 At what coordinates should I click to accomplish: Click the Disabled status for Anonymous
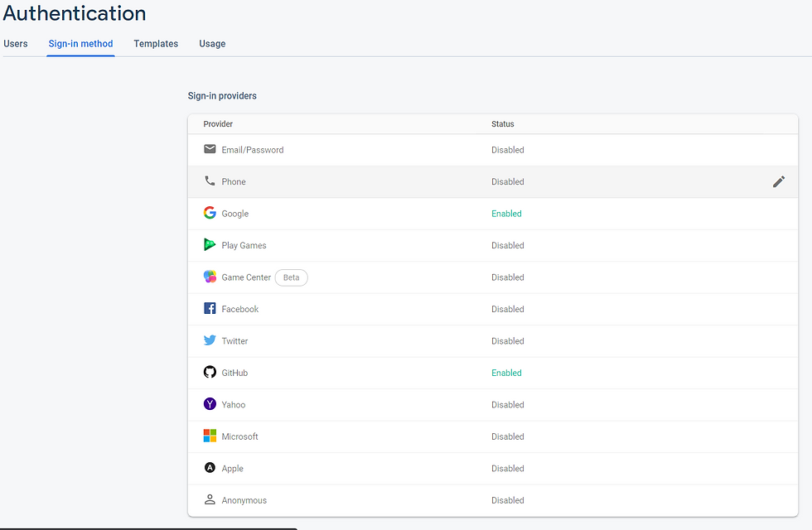click(507, 500)
